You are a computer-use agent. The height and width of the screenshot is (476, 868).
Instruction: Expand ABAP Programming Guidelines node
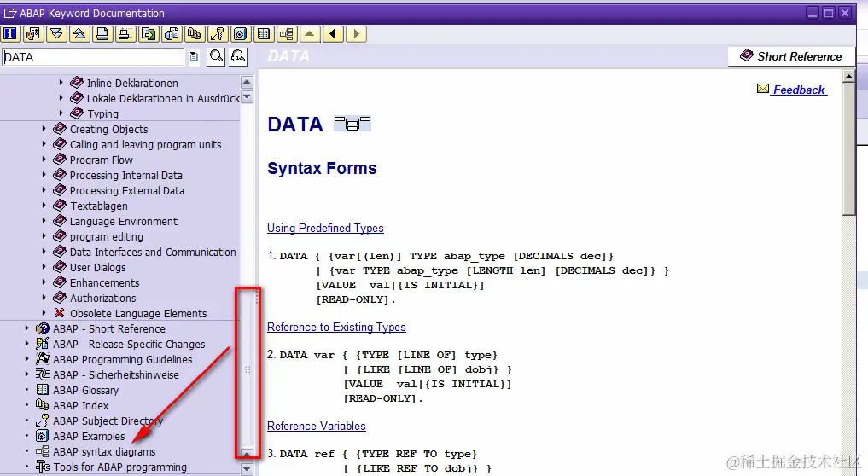[26, 358]
